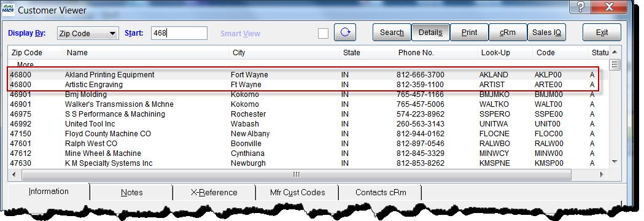Click the Exit button
Image resolution: width=644 pixels, height=221 pixels.
pyautogui.click(x=602, y=33)
